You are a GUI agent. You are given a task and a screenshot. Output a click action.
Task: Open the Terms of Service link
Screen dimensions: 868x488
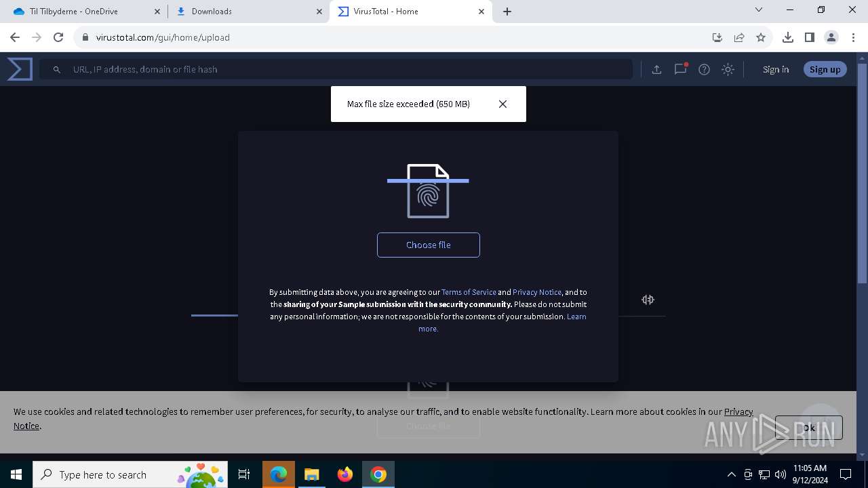pyautogui.click(x=469, y=292)
